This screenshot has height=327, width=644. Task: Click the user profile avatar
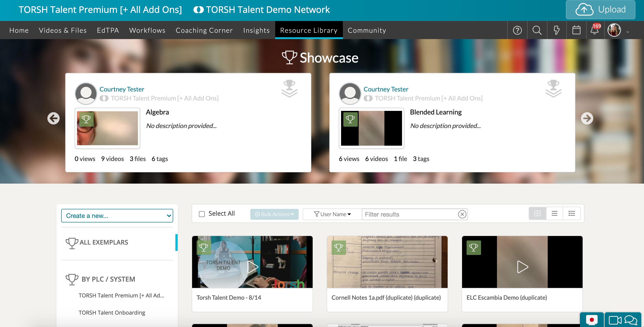click(614, 30)
